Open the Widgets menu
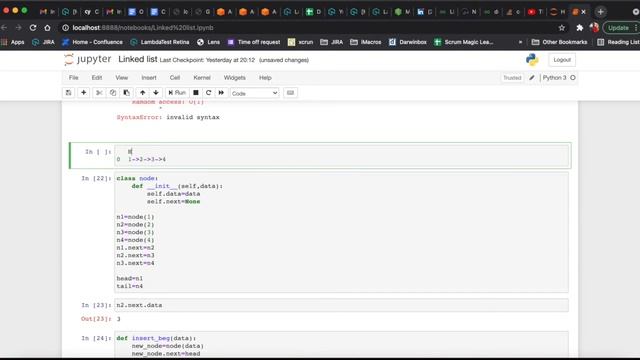 [235, 78]
